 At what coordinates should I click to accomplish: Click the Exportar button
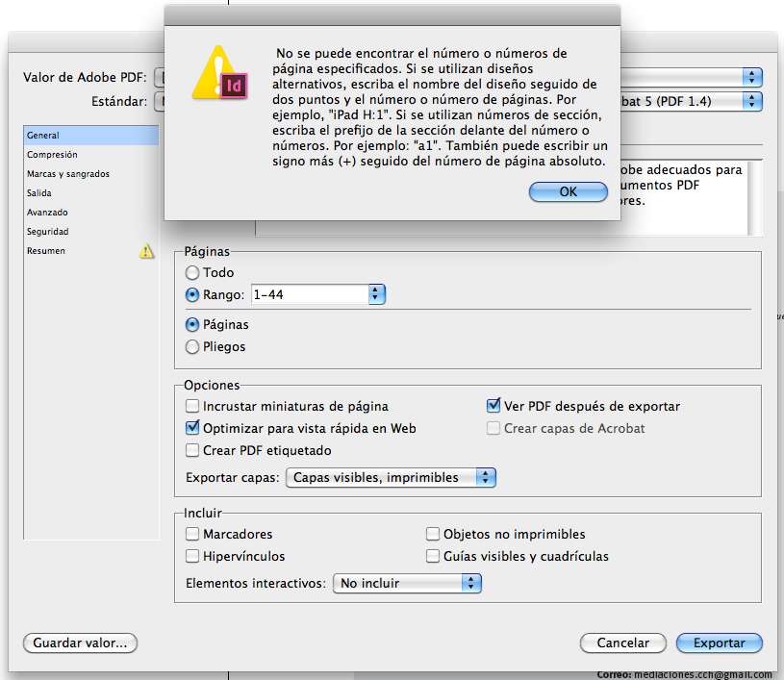coord(719,643)
